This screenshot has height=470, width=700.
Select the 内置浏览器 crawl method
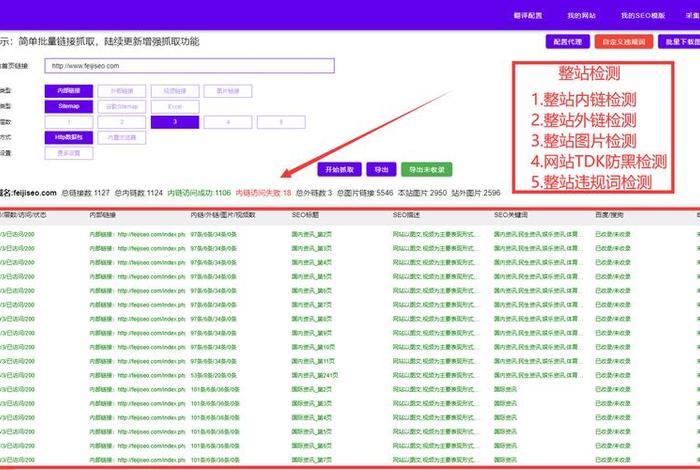(122, 137)
